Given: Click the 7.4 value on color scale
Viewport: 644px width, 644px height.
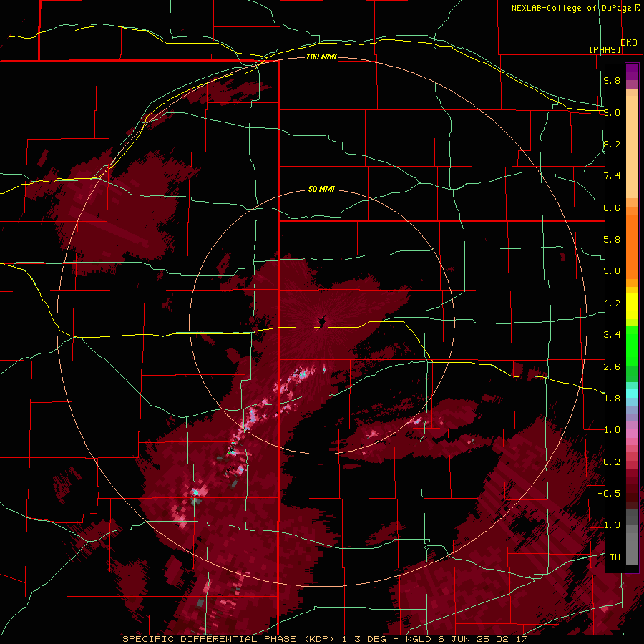Looking at the screenshot, I should (x=612, y=176).
